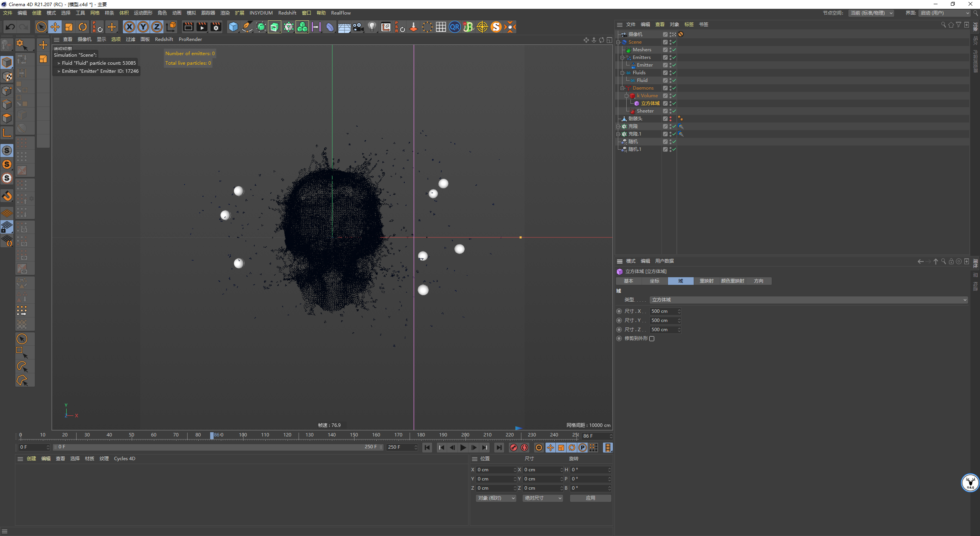Select the Move tool in the toolbar
The image size is (980, 536).
[x=55, y=27]
